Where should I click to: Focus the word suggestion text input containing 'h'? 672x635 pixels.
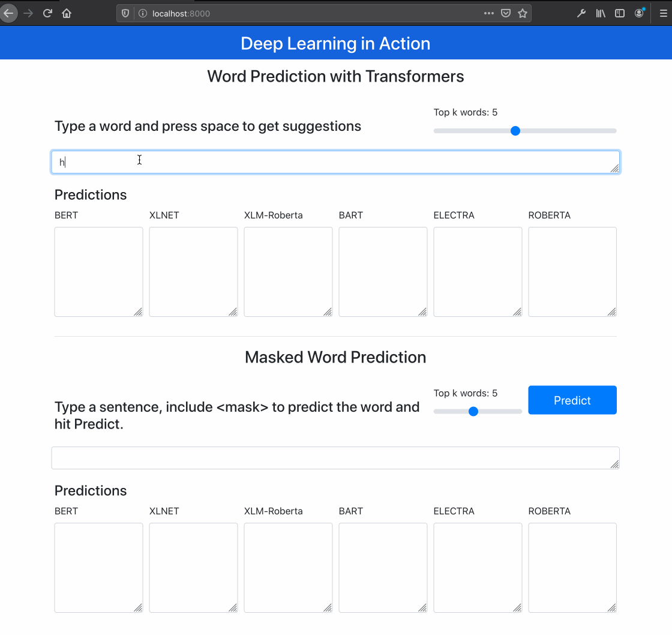(x=335, y=162)
